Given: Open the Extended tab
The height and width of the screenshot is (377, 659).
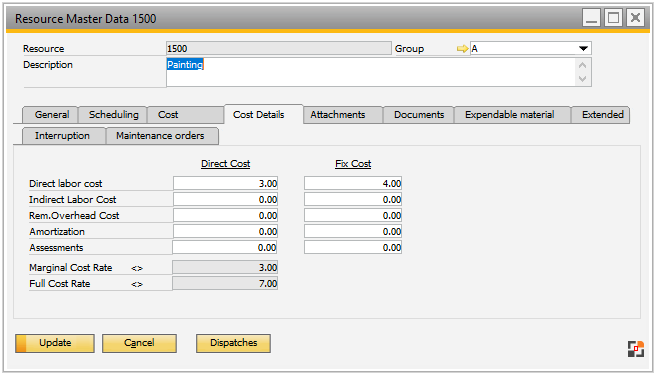Looking at the screenshot, I should (601, 115).
